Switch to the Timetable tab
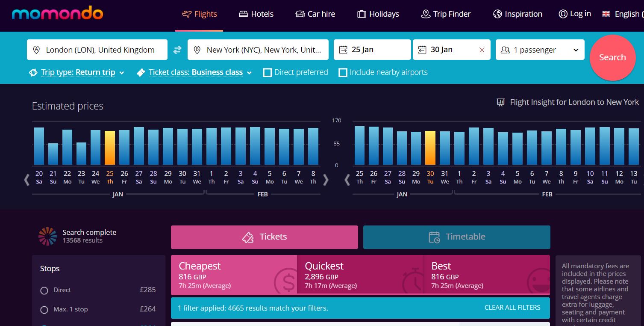The image size is (644, 326). click(x=456, y=237)
